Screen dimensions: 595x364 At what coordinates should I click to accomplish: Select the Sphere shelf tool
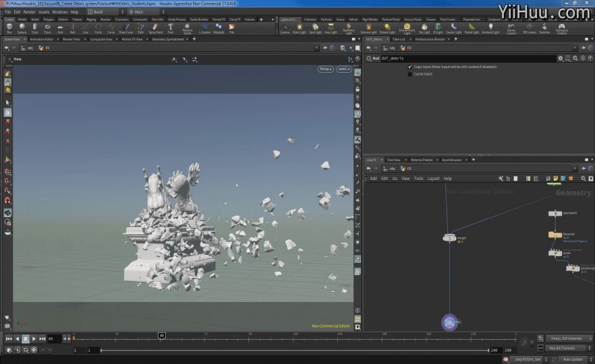[x=22, y=28]
